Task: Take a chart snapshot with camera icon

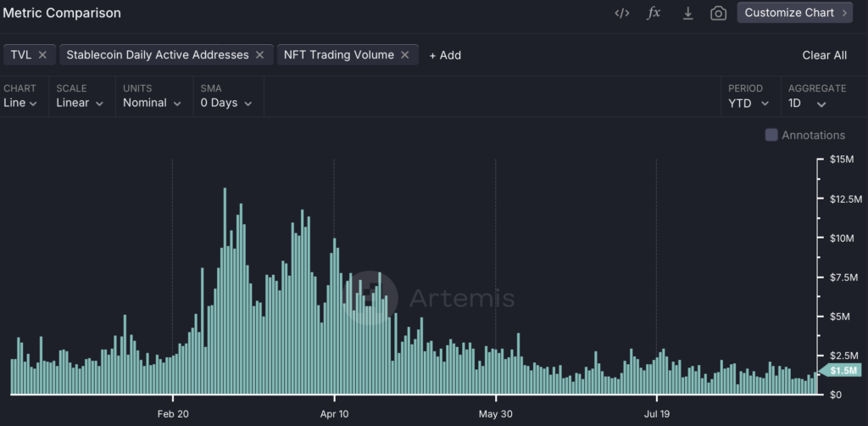Action: tap(718, 14)
